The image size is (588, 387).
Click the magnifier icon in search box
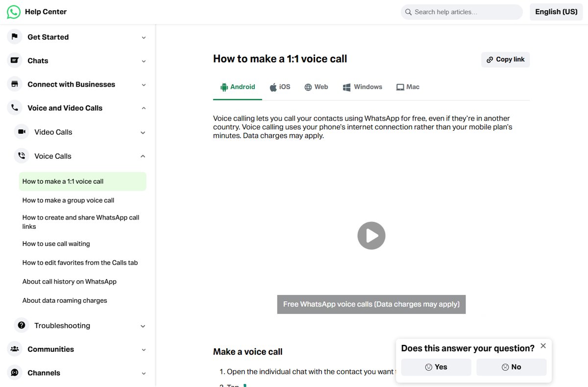[x=408, y=12]
